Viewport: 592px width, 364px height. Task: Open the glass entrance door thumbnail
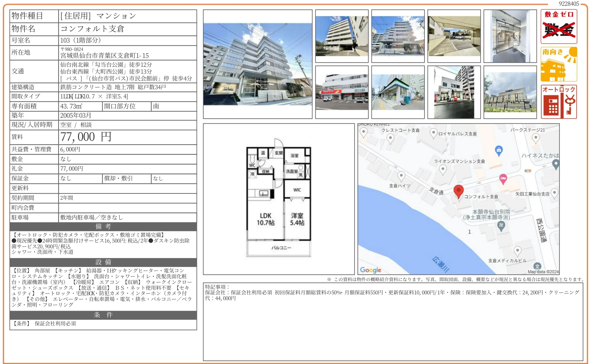(x=510, y=36)
